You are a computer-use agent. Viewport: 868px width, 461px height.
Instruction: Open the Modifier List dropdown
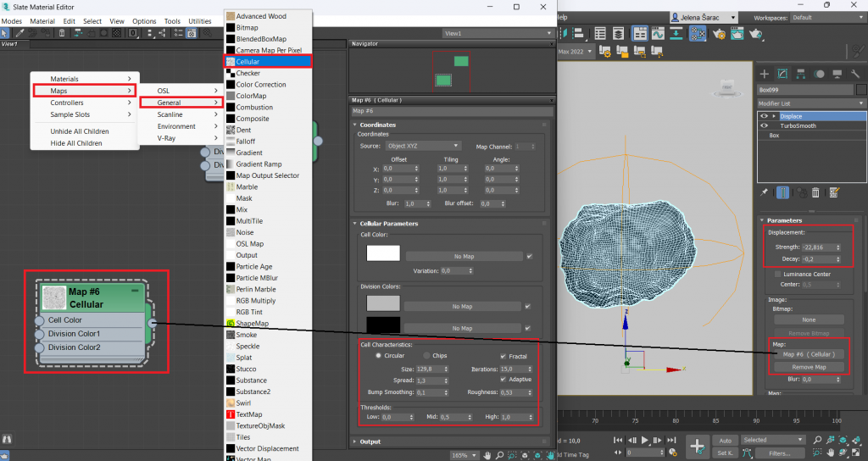811,103
